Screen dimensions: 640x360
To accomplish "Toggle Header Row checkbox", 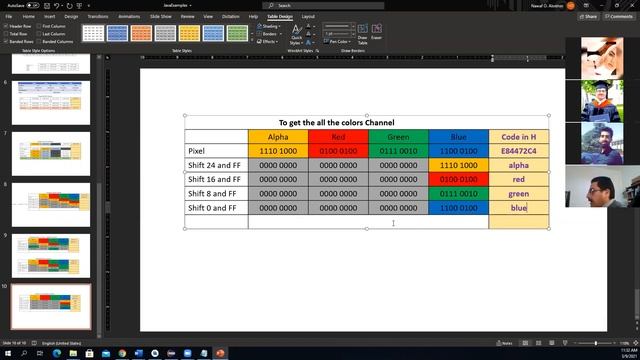I will (6, 26).
